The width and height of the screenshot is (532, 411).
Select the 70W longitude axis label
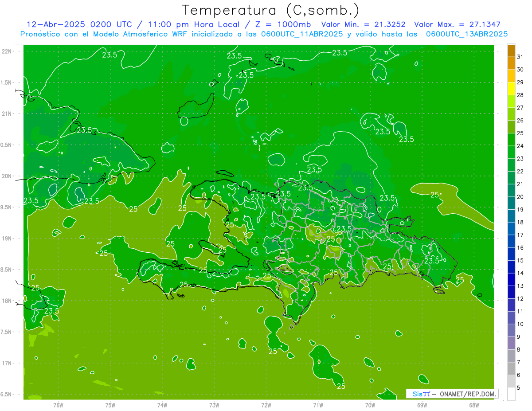click(x=370, y=405)
